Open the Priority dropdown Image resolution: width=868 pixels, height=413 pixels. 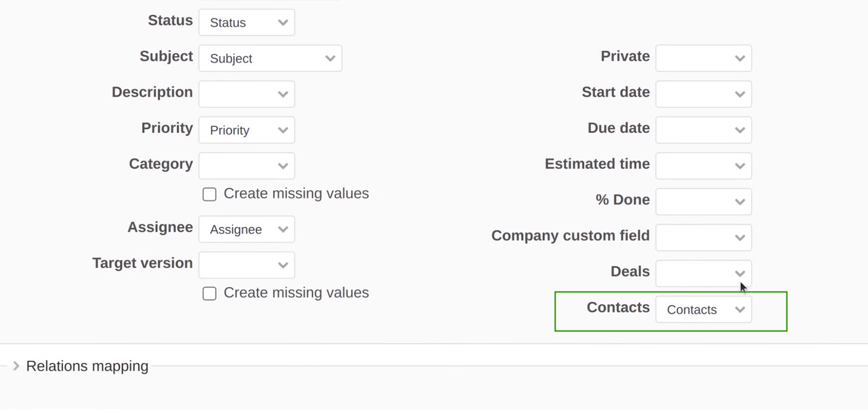point(246,130)
